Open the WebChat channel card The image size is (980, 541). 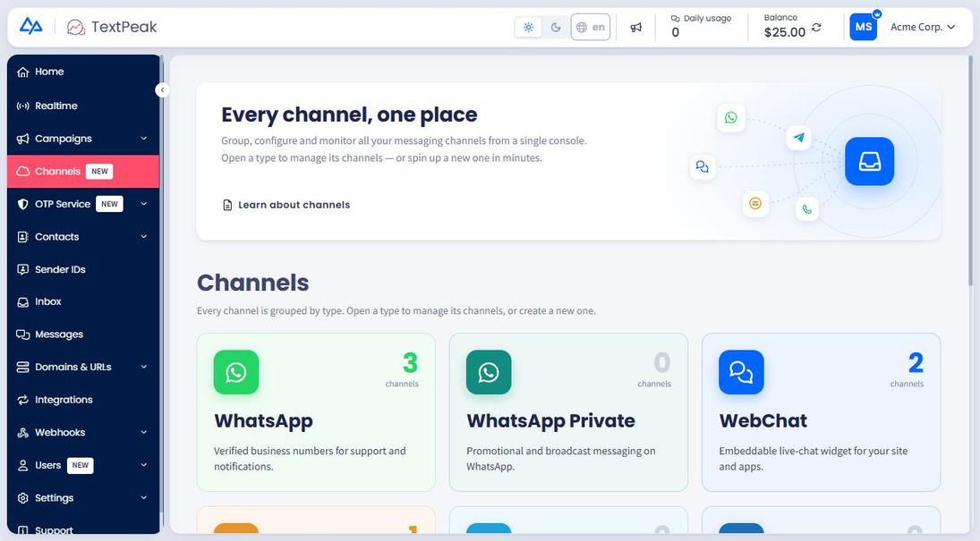(822, 412)
